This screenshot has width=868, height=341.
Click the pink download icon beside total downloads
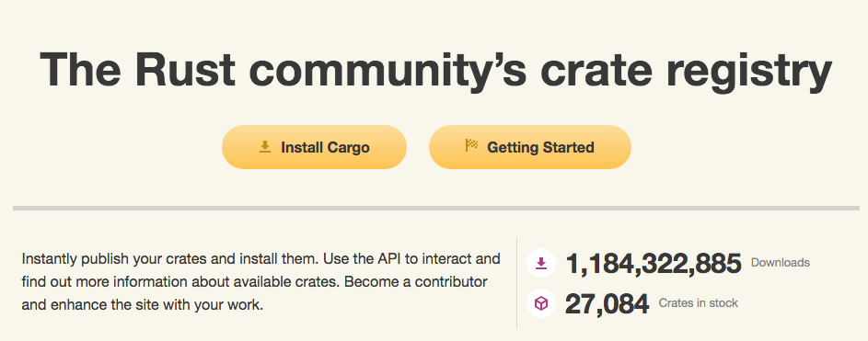[x=541, y=263]
